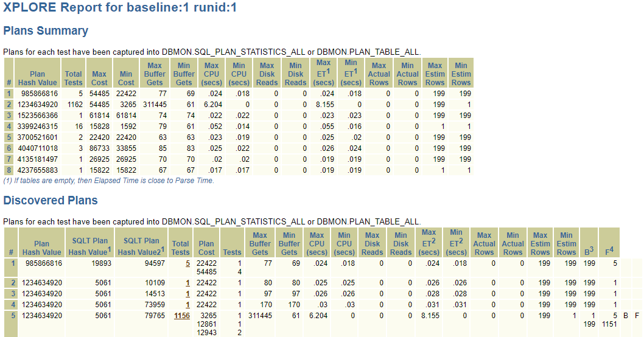Select the Plans Summary heading

pos(46,31)
